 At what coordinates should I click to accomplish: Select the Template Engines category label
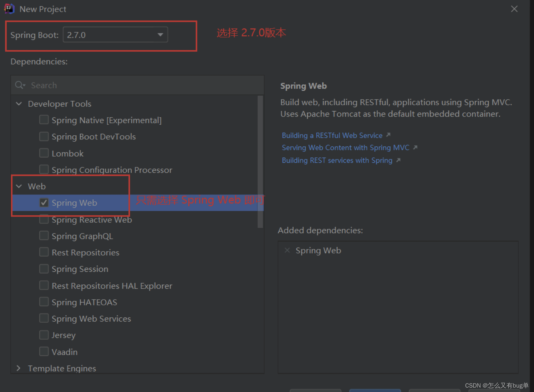coord(62,369)
